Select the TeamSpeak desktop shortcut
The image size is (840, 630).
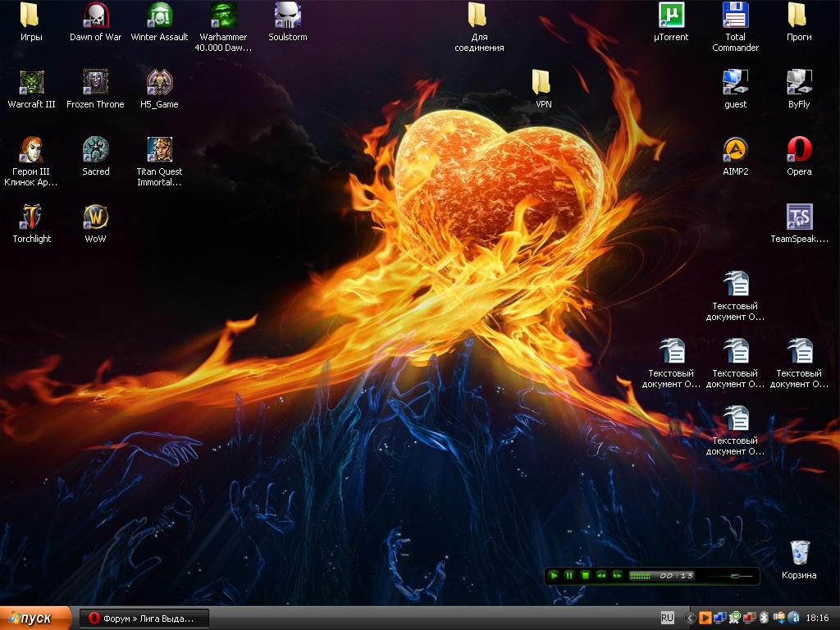799,217
